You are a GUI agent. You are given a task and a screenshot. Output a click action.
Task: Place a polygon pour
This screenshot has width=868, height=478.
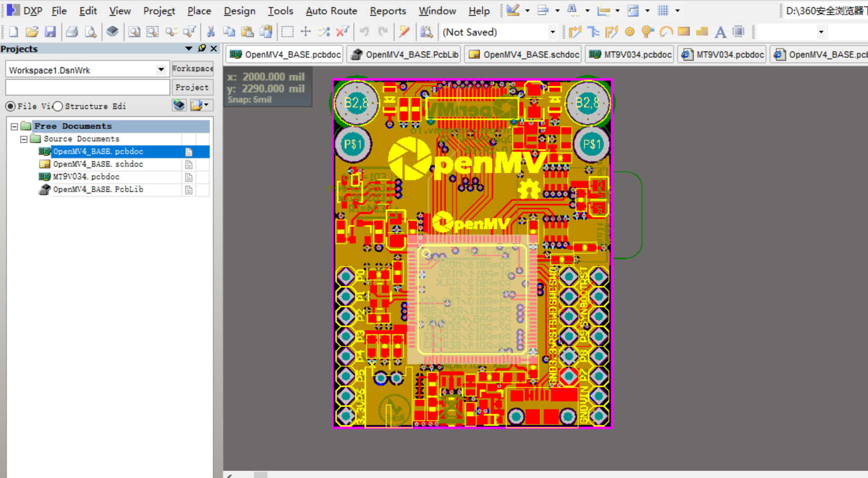click(702, 32)
